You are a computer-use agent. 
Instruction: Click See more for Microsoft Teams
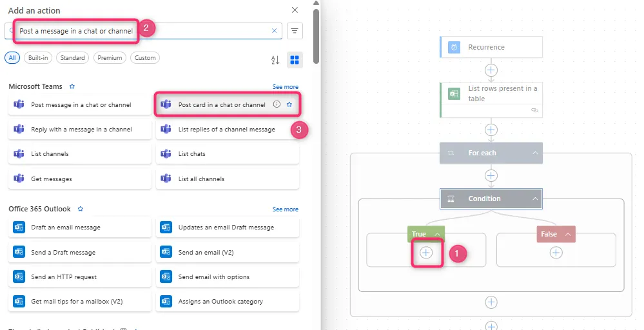pos(285,87)
